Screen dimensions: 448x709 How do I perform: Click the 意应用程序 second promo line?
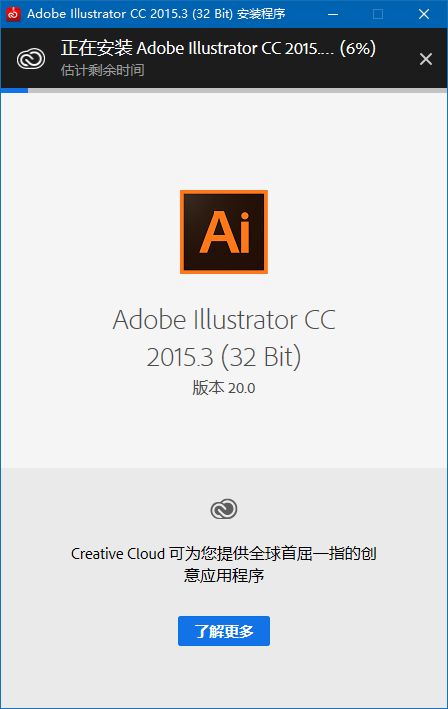click(x=224, y=576)
